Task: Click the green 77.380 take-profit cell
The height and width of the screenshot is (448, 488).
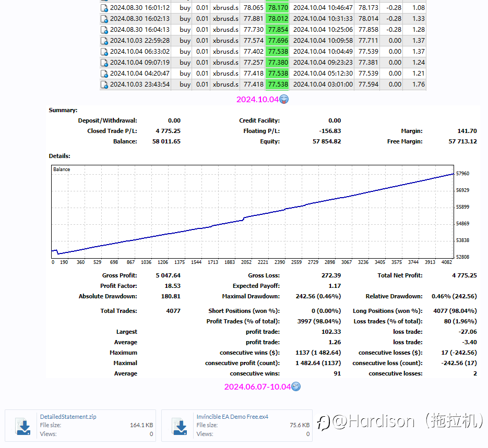Action: pyautogui.click(x=278, y=63)
